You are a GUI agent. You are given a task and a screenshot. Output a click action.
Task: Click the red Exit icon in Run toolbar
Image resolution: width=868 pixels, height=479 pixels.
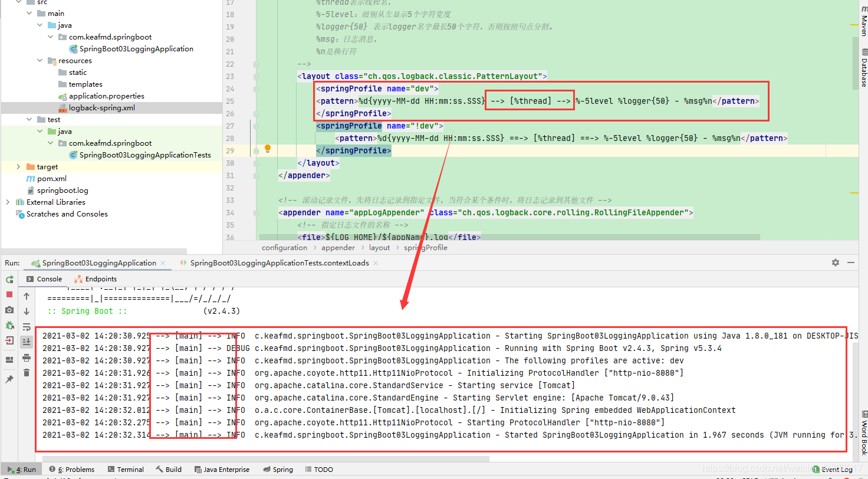point(9,340)
